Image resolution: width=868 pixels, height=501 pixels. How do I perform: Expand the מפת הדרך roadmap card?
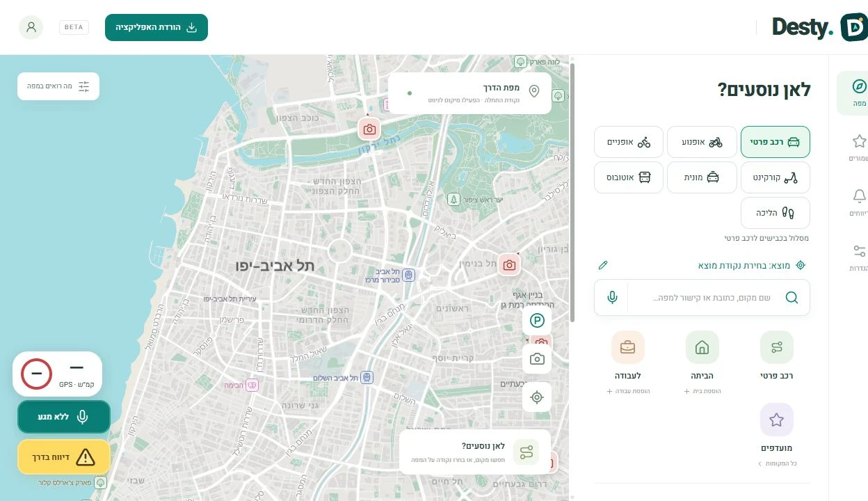[469, 93]
